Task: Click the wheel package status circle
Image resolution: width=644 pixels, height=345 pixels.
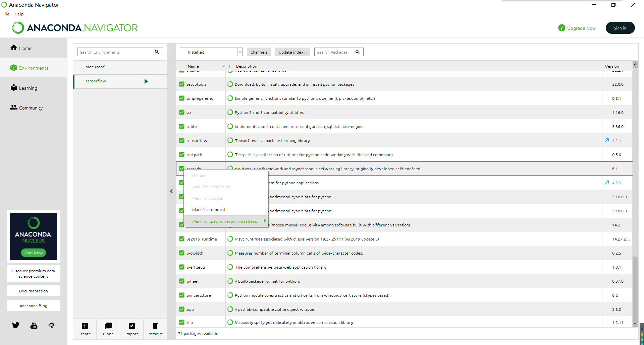Action: pos(230,281)
